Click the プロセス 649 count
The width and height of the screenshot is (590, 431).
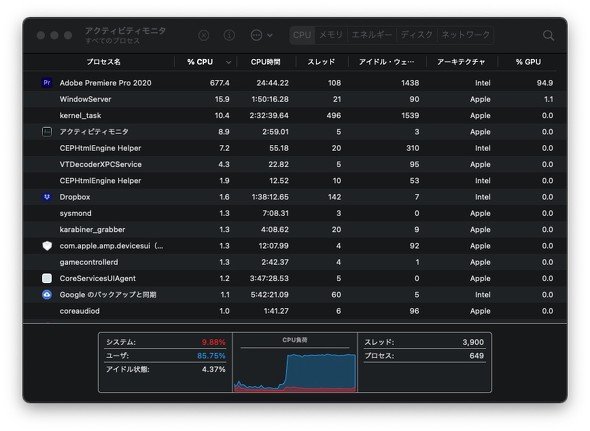[476, 356]
